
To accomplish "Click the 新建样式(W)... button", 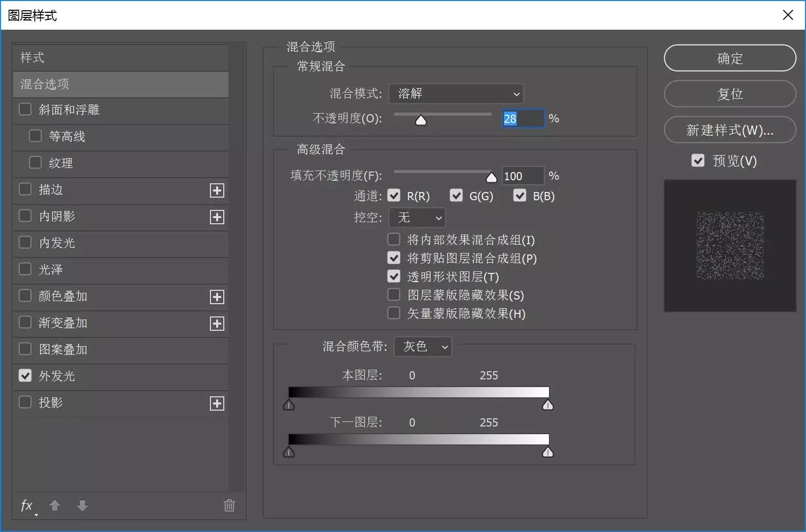I will pos(730,130).
